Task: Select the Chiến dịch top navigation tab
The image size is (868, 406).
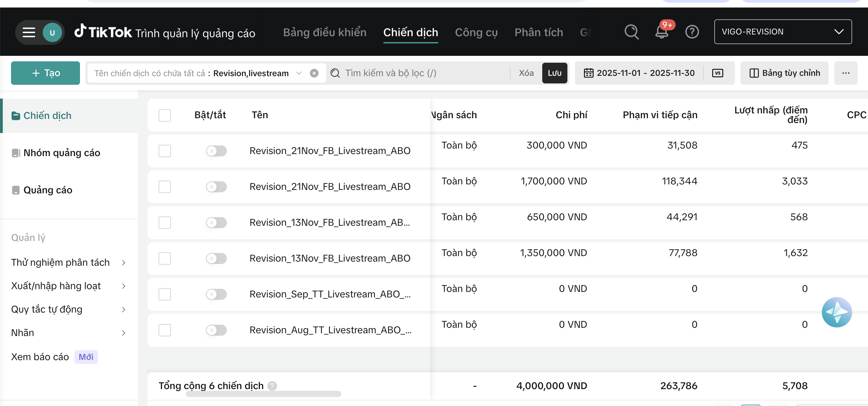Action: [x=411, y=32]
